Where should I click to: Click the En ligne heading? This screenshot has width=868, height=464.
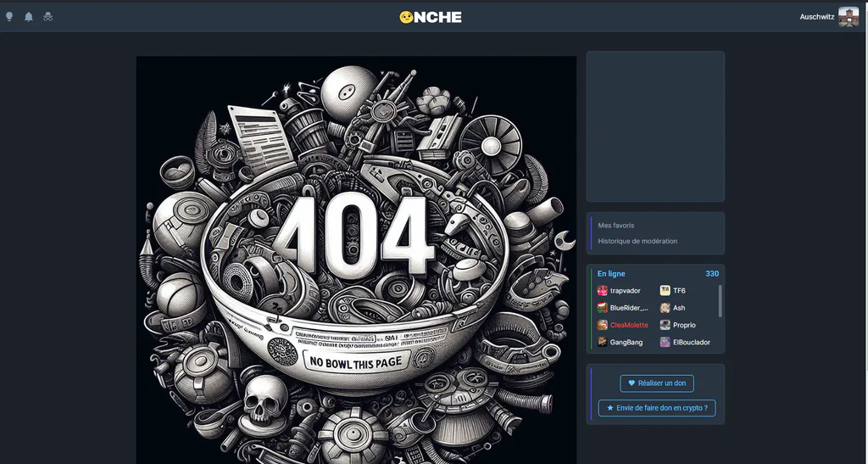pos(611,273)
